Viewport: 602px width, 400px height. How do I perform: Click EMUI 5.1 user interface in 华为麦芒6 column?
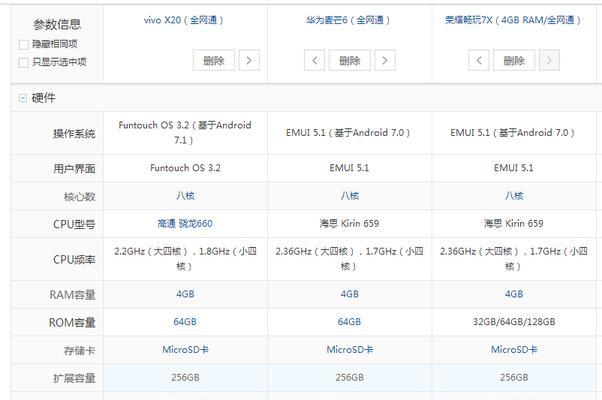click(349, 168)
